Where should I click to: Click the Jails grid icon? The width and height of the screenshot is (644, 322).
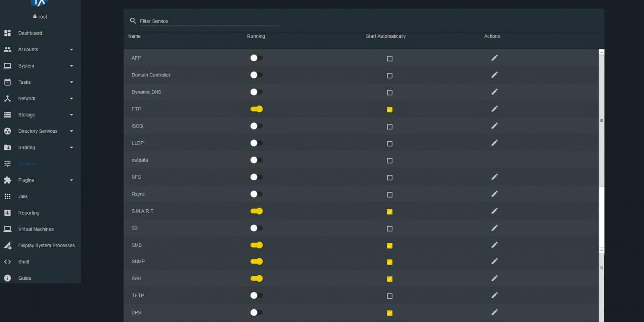pos(7,196)
